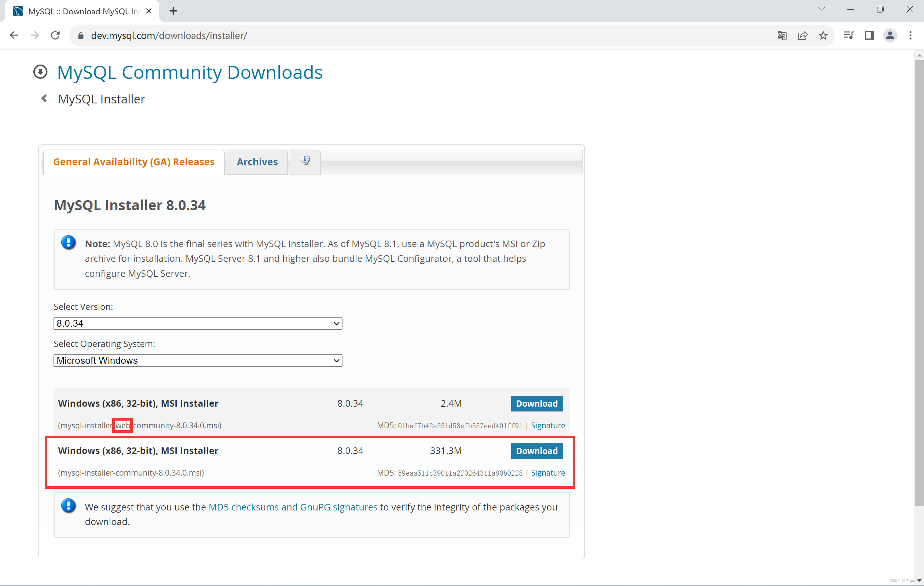Viewport: 924px width, 586px height.
Task: Open MD5 checksums and GnuPG signatures link
Action: [293, 507]
